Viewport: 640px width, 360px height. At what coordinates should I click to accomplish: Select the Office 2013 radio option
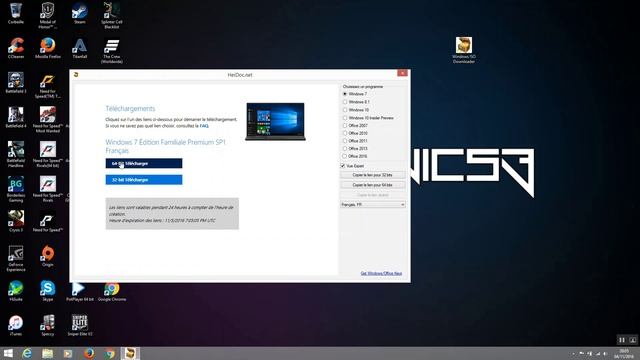pos(345,149)
